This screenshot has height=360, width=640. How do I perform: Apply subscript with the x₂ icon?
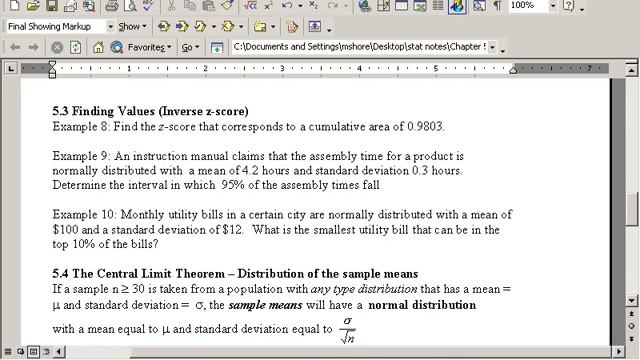tap(313, 5)
